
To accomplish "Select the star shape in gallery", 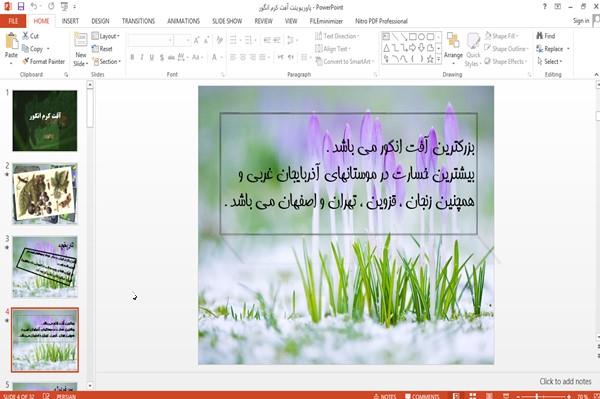I will (430, 59).
